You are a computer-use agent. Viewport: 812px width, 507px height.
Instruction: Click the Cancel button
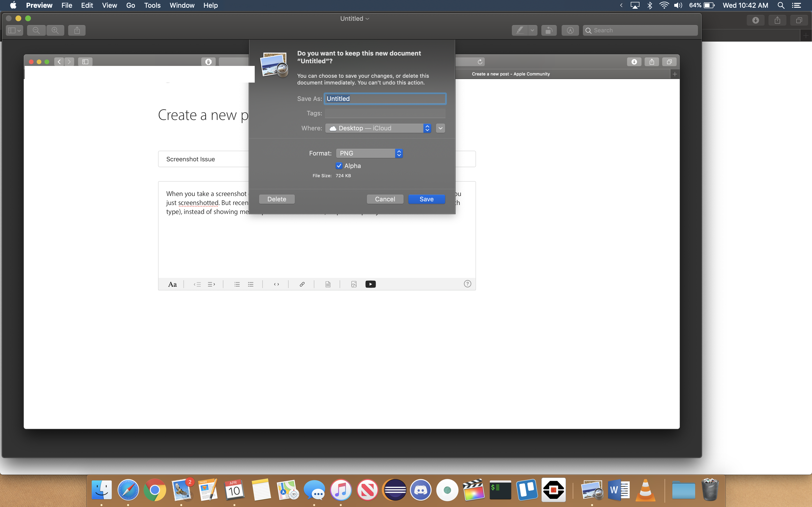click(385, 199)
